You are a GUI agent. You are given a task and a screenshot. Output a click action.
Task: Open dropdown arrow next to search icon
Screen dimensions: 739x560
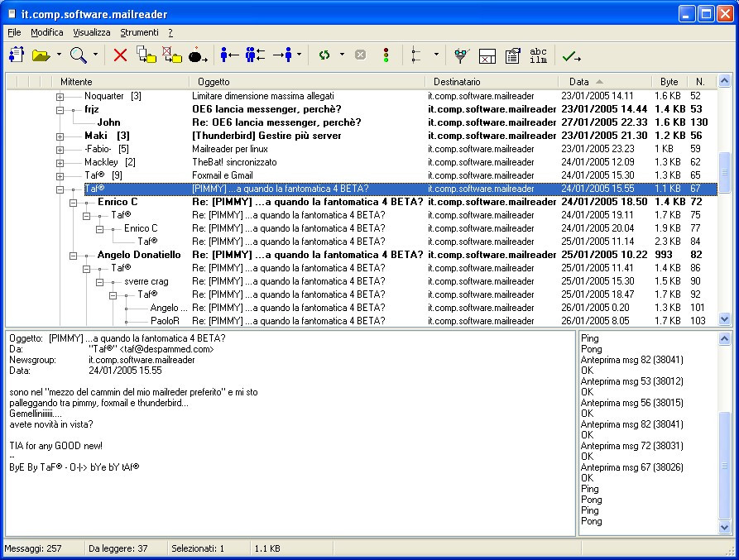(95, 55)
